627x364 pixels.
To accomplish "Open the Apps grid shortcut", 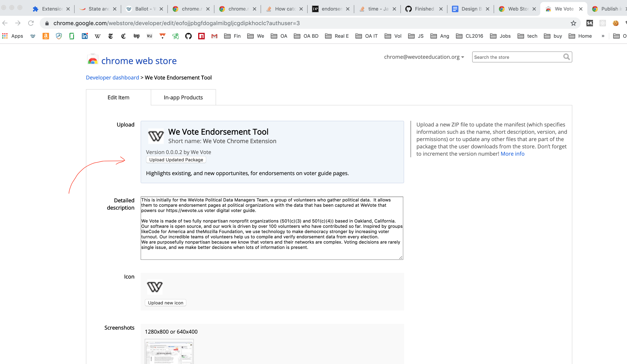I will (x=12, y=36).
